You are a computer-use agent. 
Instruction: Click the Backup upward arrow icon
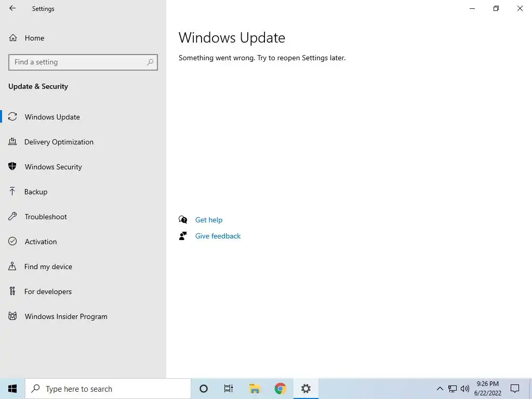coord(12,191)
